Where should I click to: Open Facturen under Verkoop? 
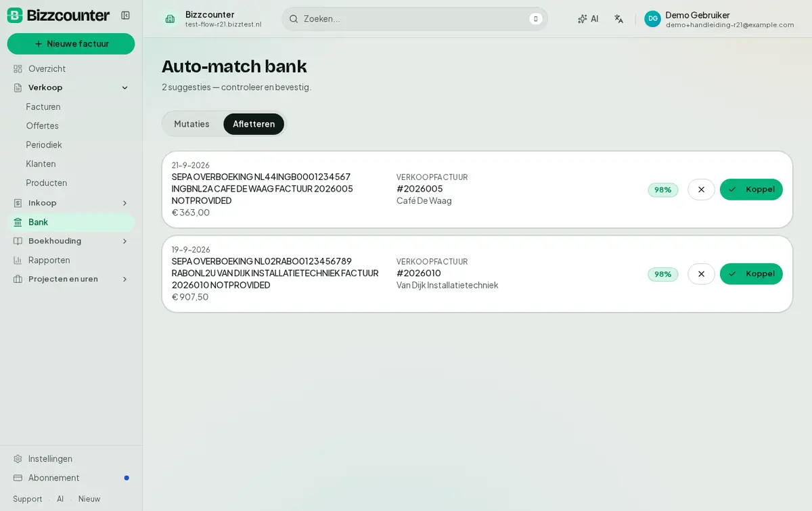tap(43, 106)
